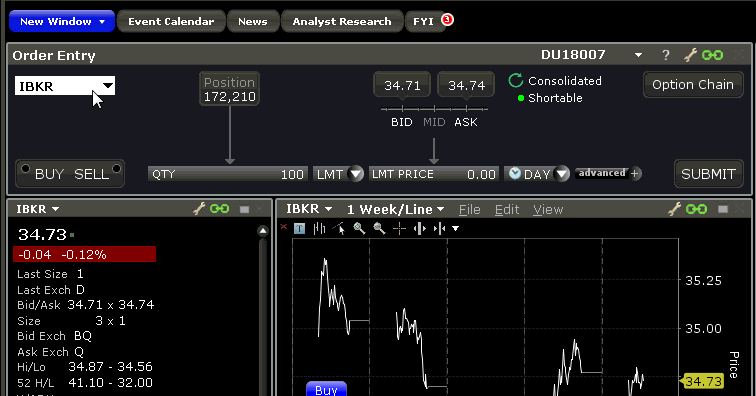The height and width of the screenshot is (396, 756).
Task: Select the text annotation T tool
Action: coord(299,228)
